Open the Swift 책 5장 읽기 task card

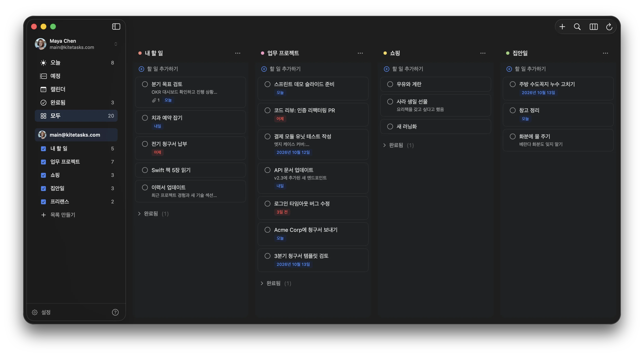190,170
